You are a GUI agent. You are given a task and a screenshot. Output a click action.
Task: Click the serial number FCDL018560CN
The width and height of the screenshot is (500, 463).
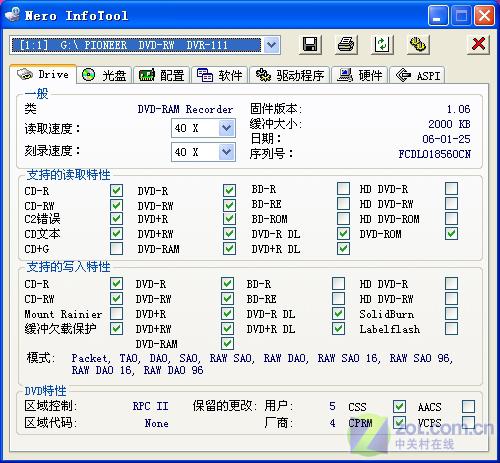tap(434, 154)
